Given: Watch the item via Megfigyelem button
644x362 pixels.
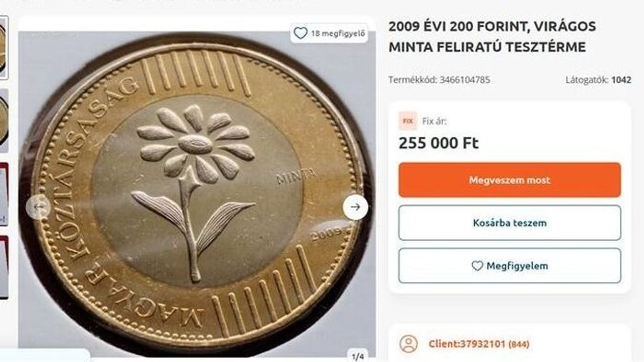Looking at the screenshot, I should (x=510, y=266).
